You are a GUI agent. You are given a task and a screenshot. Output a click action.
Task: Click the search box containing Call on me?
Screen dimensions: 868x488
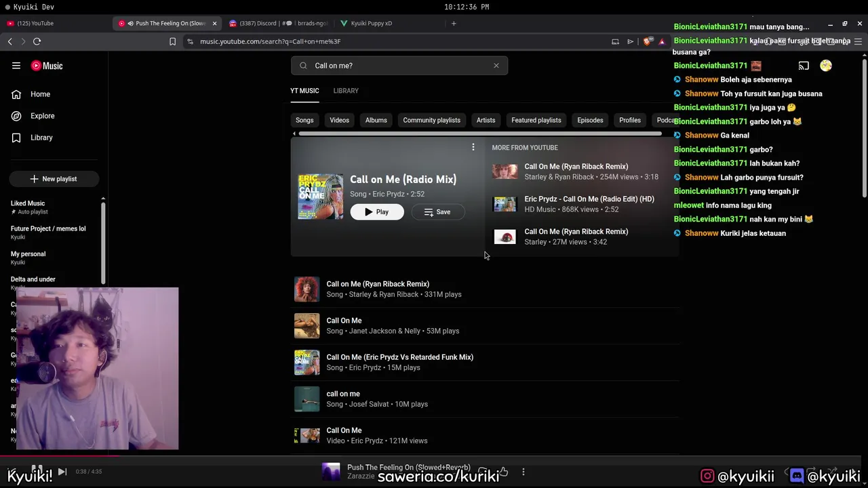pyautogui.click(x=400, y=66)
